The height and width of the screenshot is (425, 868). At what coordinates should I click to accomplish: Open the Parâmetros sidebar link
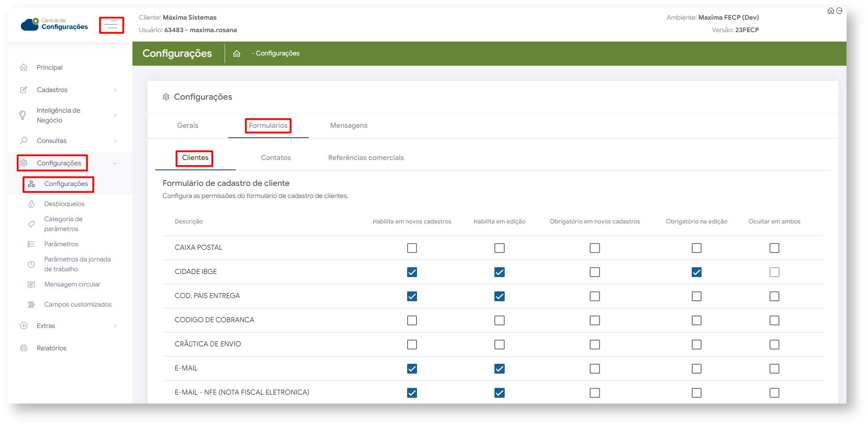click(61, 244)
